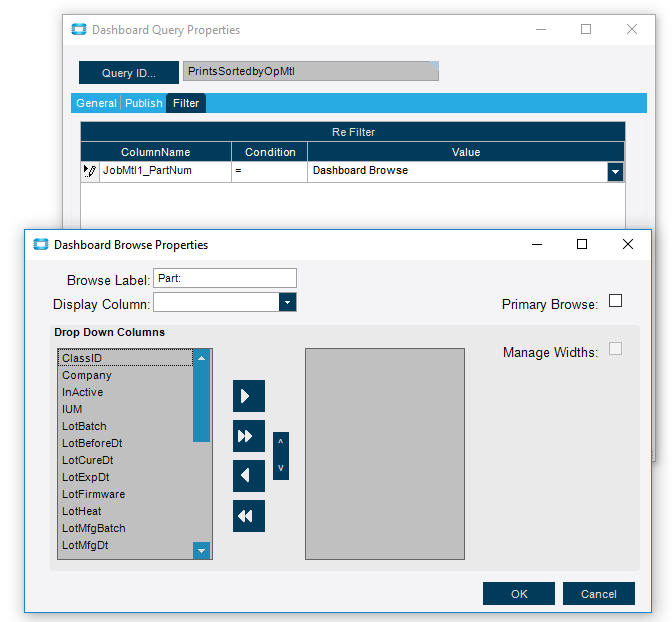This screenshot has height=622, width=672.
Task: Click the empty selected columns list box
Action: [384, 454]
